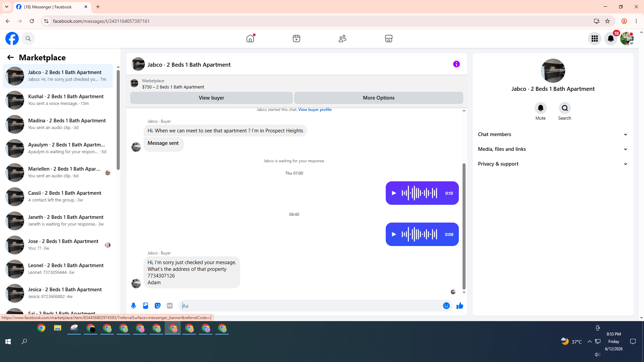Open notifications bell with 18 badge
The width and height of the screenshot is (644, 362).
611,39
